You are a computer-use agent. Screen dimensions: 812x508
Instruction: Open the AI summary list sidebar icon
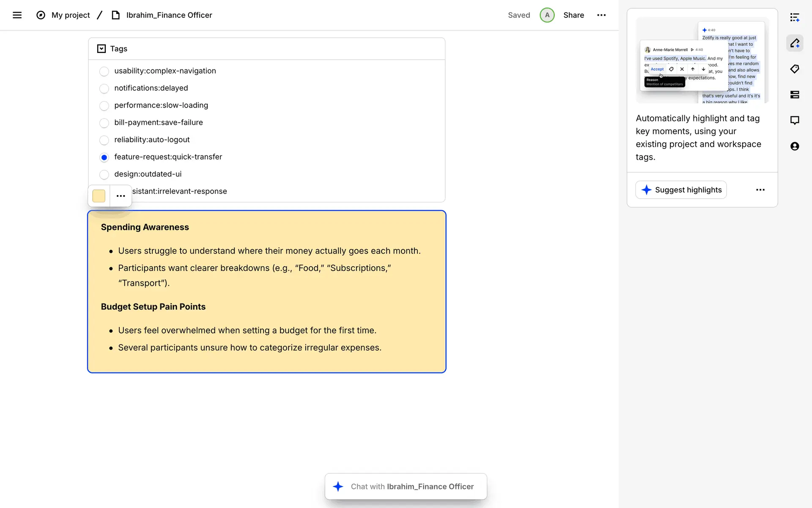(795, 17)
